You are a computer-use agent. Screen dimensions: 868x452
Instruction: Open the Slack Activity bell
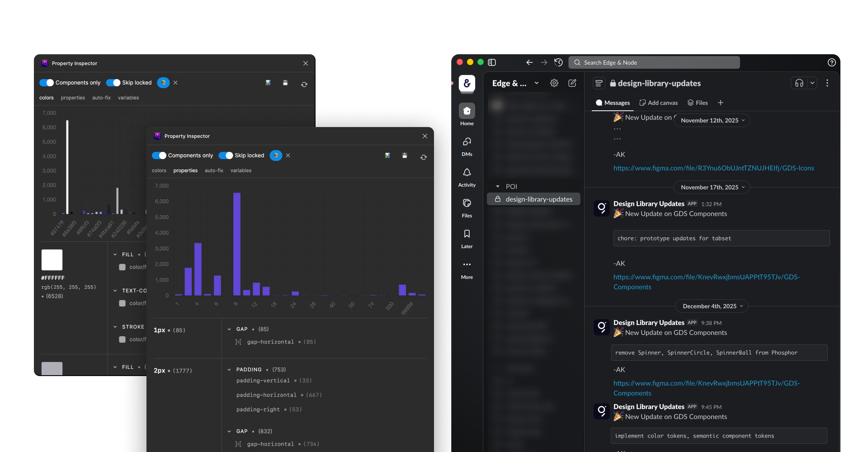467,173
